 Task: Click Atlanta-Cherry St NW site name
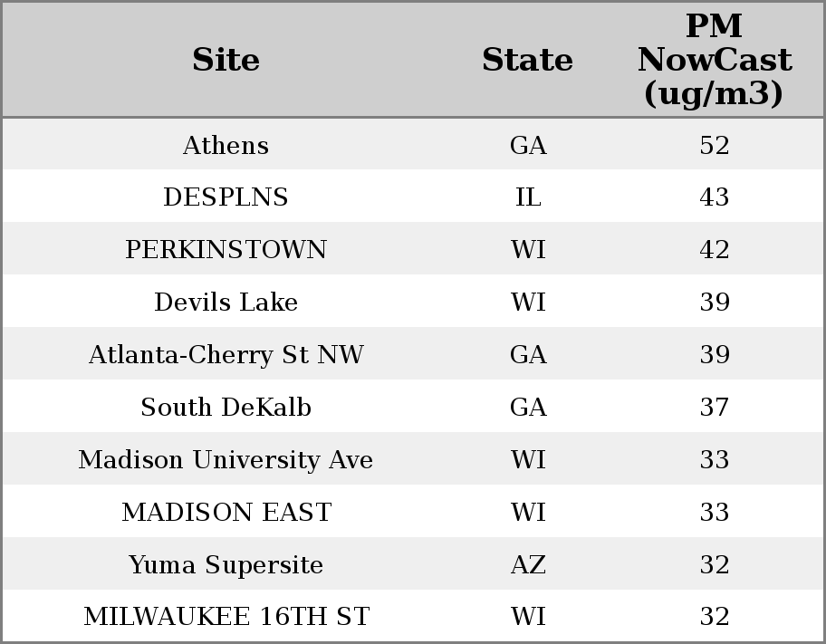tap(226, 355)
